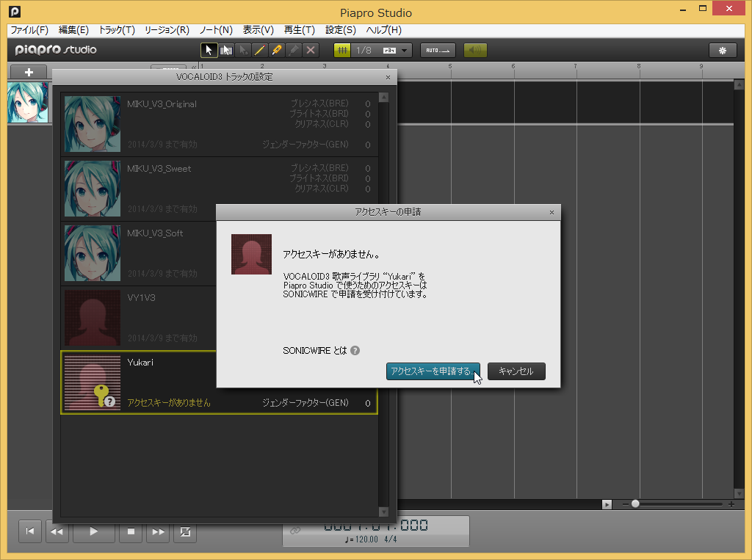Click the fast forward transport button
752x560 pixels.
pos(158,531)
